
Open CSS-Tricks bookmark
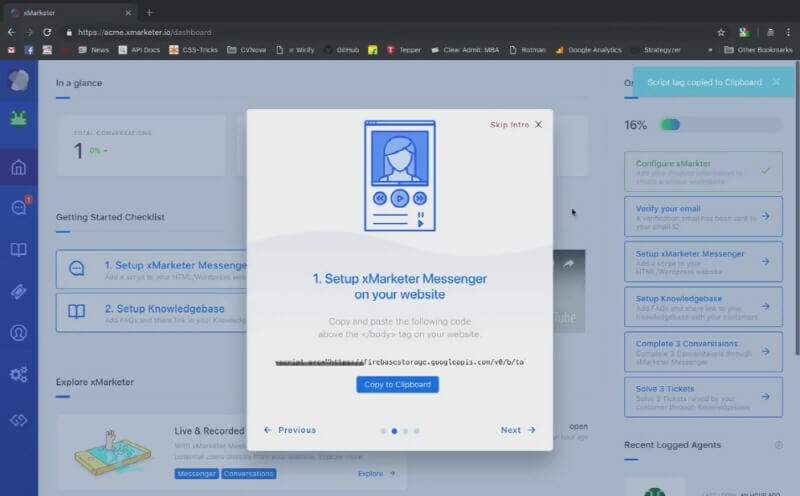(x=194, y=50)
